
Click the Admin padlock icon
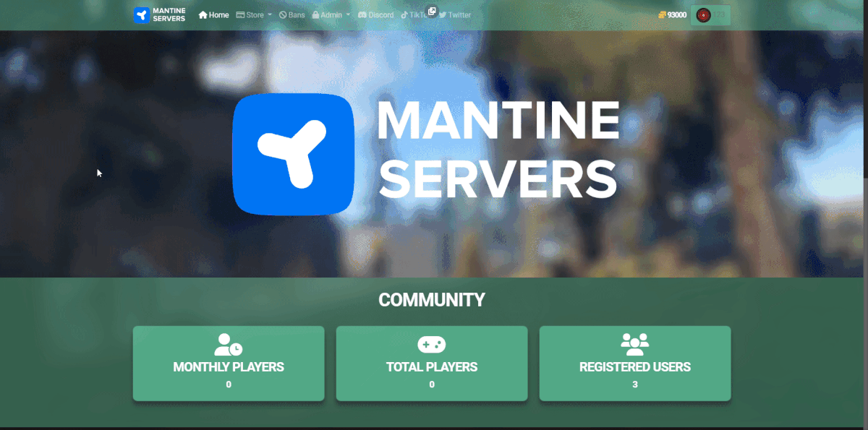(315, 14)
